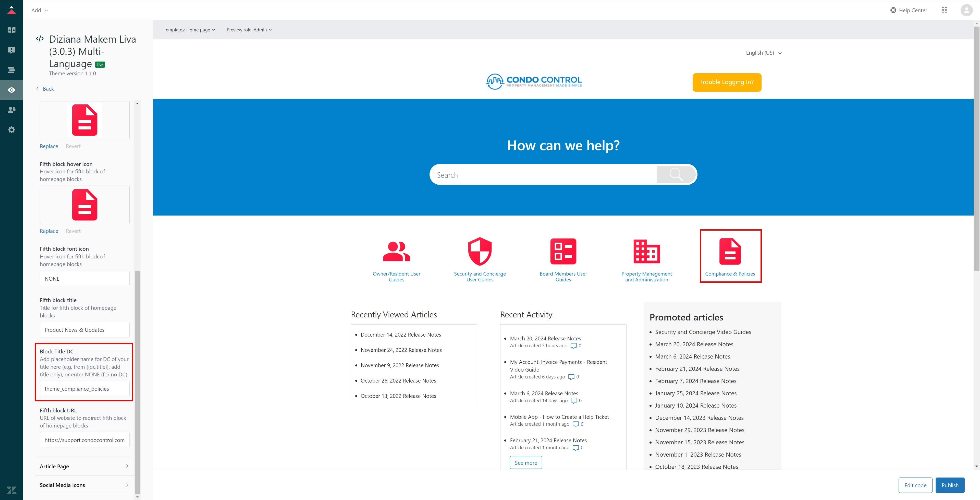
Task: Open the Arrange content sidebar icon
Action: pos(11,70)
